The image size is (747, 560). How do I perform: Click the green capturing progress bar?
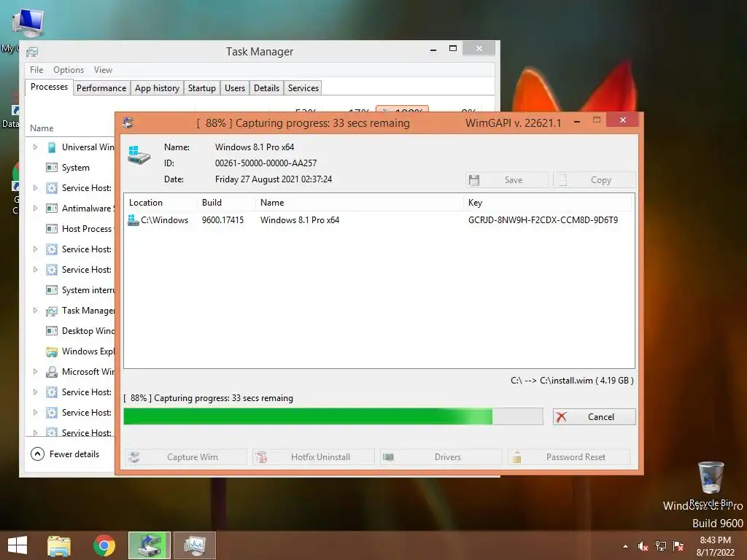[333, 416]
